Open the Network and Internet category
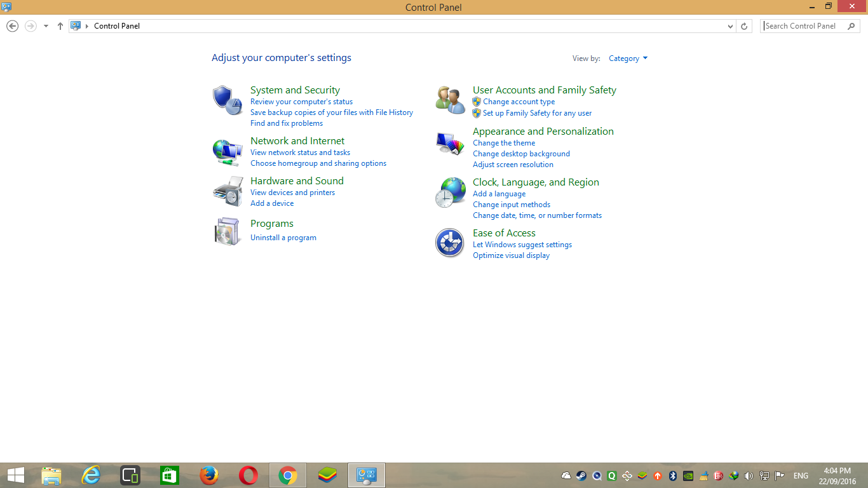The width and height of the screenshot is (868, 488). 297,141
